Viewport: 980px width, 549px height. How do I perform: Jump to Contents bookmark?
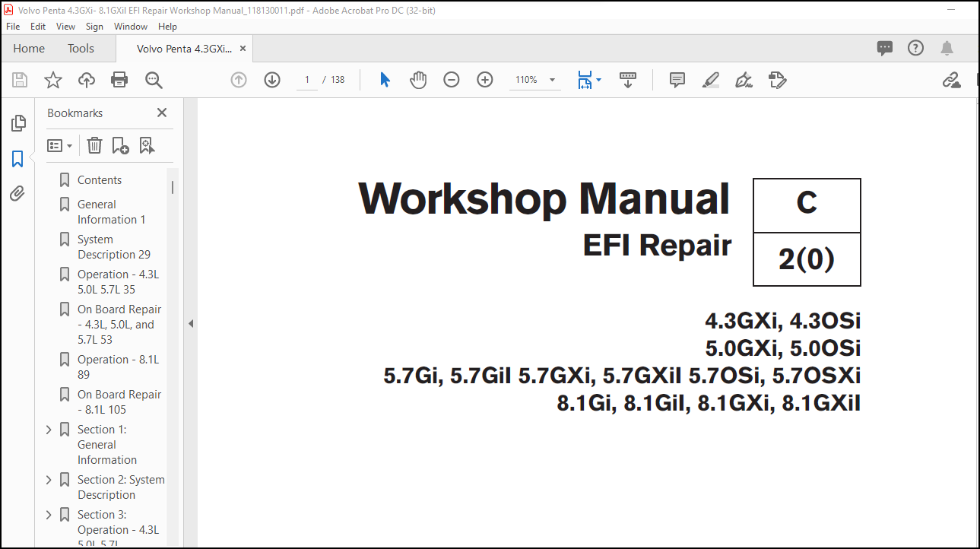tap(100, 180)
